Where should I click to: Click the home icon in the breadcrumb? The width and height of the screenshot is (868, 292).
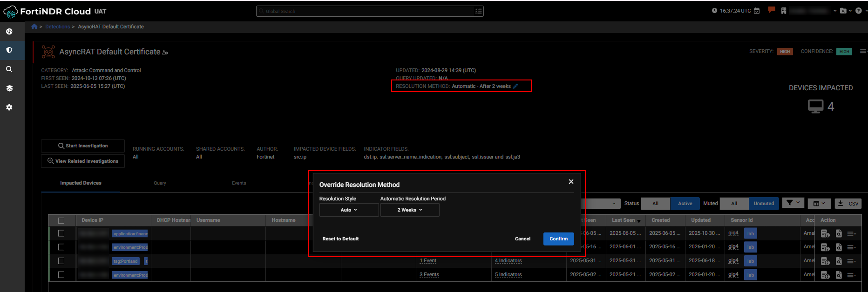[34, 27]
